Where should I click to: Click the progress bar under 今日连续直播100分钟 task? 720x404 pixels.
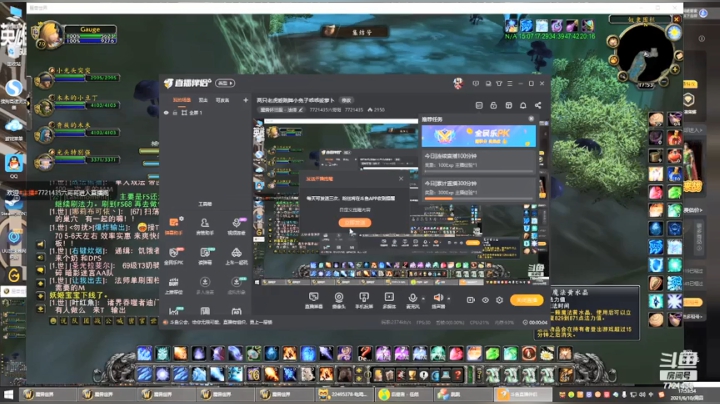point(478,171)
